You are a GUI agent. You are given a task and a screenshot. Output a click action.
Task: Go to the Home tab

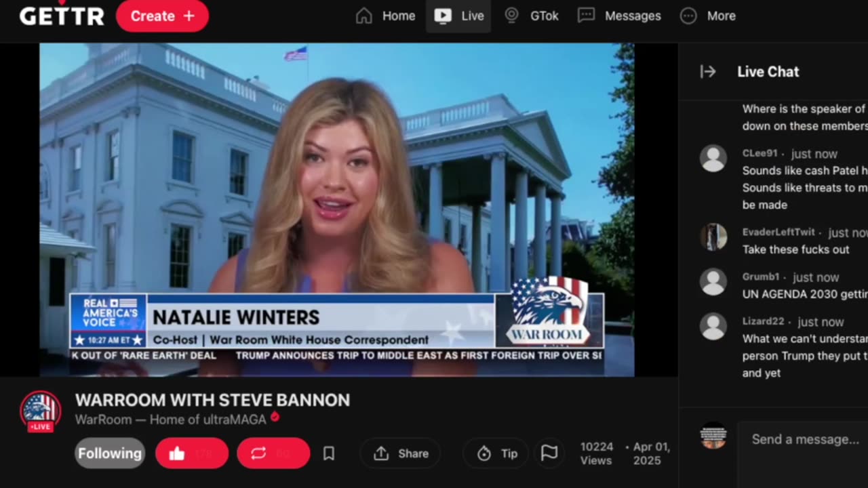[x=385, y=16]
